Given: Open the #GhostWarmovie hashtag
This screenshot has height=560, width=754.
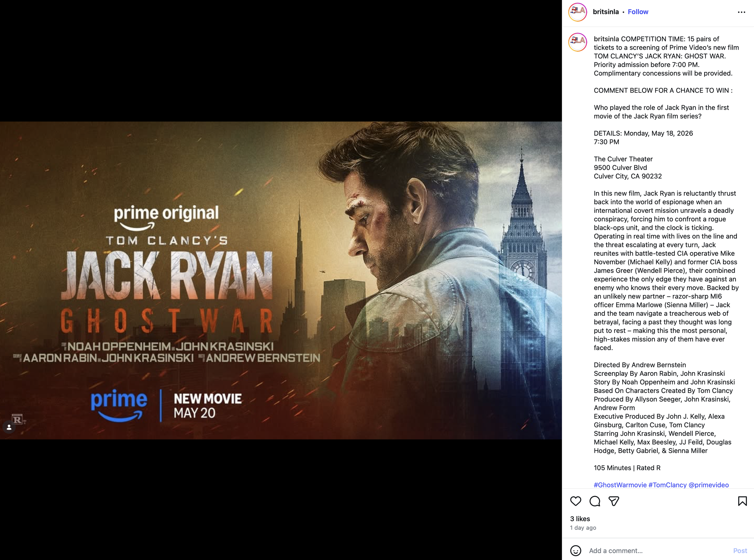Looking at the screenshot, I should [x=620, y=485].
